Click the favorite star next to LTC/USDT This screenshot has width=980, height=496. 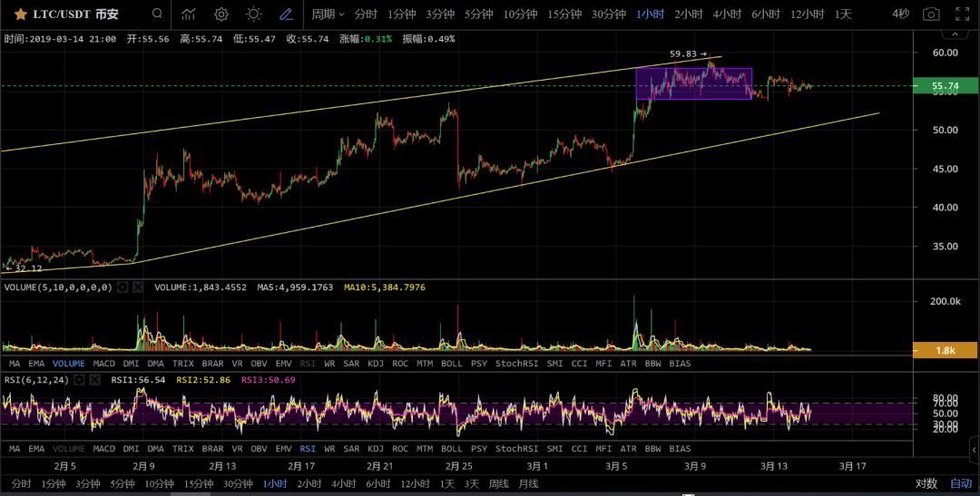pos(20,14)
